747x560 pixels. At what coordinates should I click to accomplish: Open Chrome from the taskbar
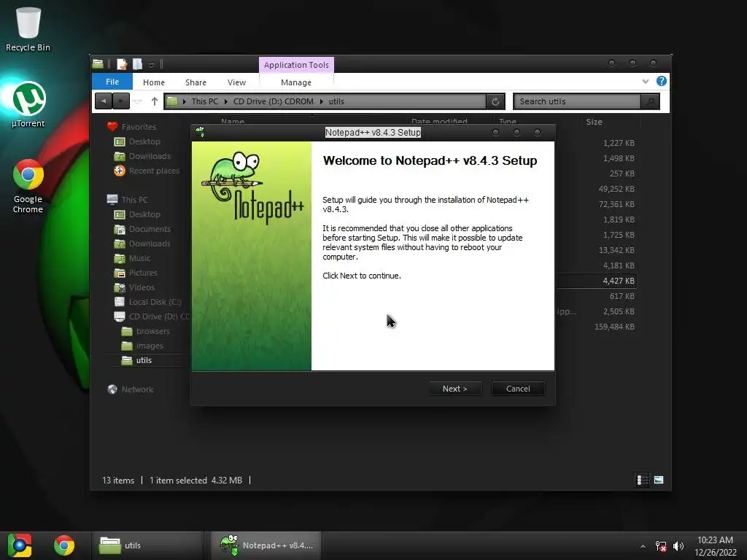pyautogui.click(x=64, y=545)
